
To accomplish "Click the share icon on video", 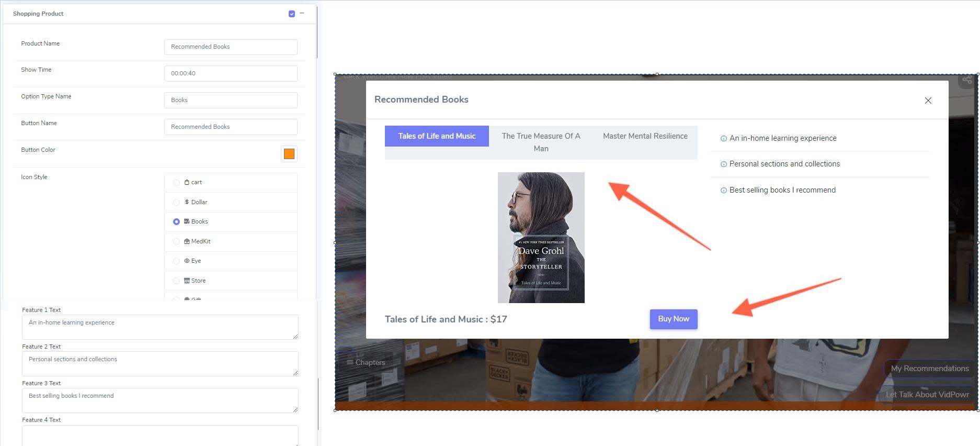I will pyautogui.click(x=967, y=80).
